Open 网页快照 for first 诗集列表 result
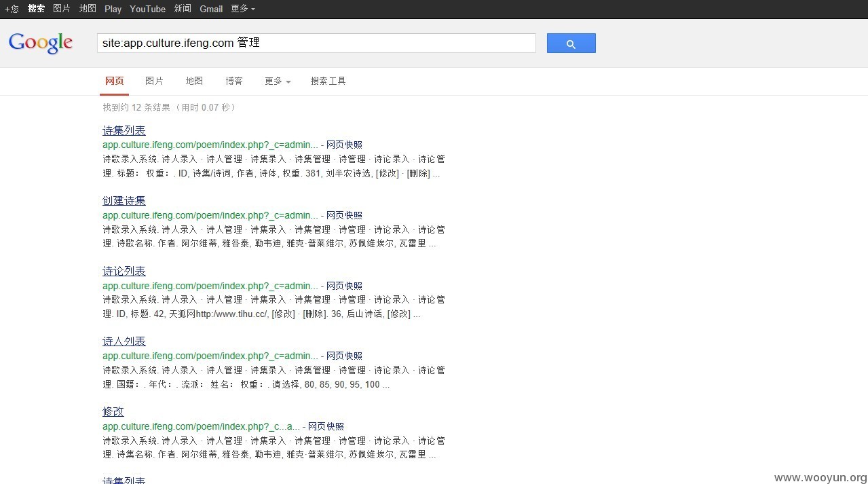This screenshot has width=868, height=484. [x=344, y=145]
